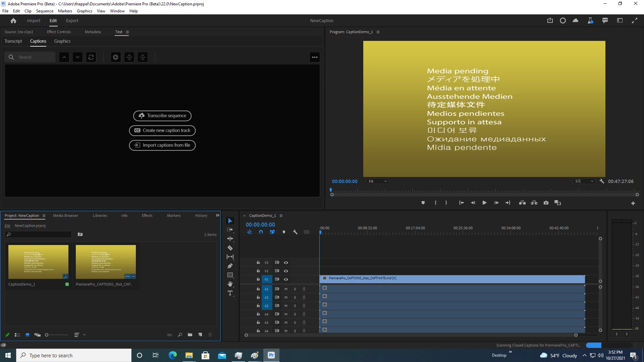
Task: Toggle lock on track V2
Action: coord(258,271)
